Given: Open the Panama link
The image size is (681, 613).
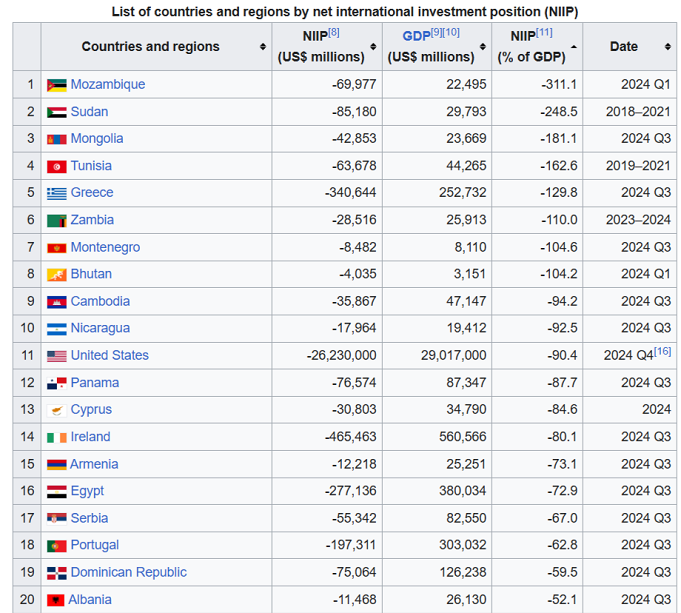Looking at the screenshot, I should (x=95, y=383).
